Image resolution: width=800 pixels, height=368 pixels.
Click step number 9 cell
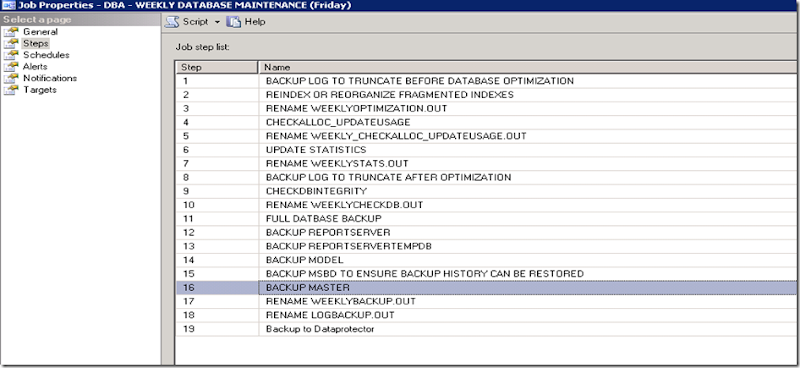pyautogui.click(x=217, y=191)
